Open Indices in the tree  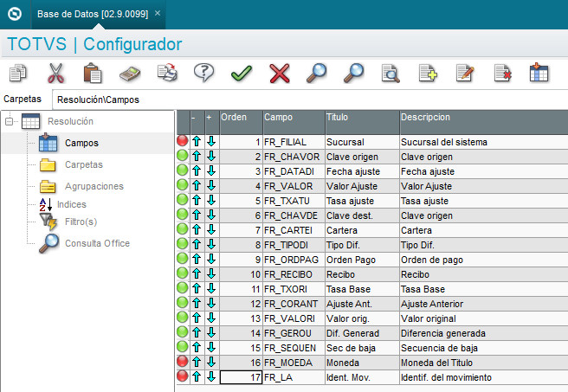coord(71,204)
